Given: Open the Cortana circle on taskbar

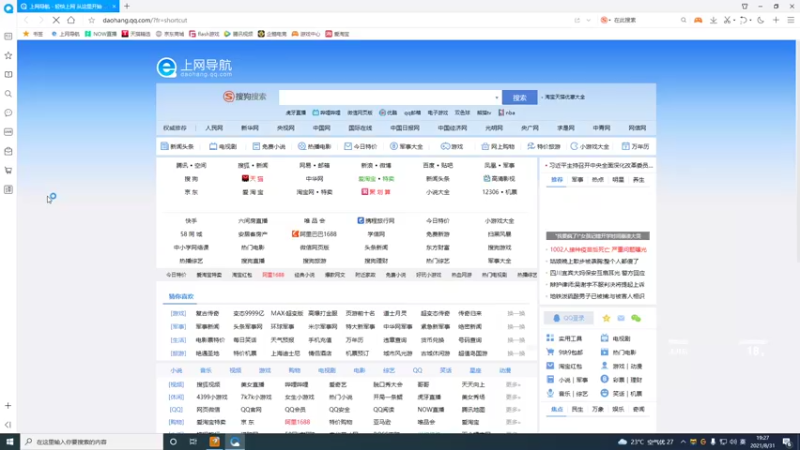Looking at the screenshot, I should (x=173, y=442).
